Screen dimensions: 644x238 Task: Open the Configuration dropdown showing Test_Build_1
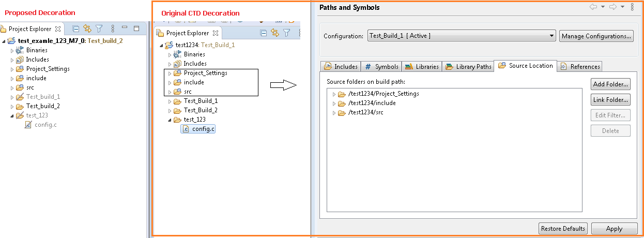(x=461, y=36)
